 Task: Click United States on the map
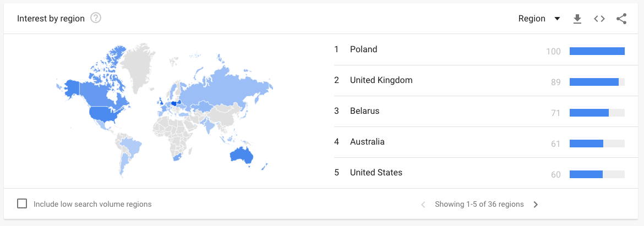tap(107, 112)
